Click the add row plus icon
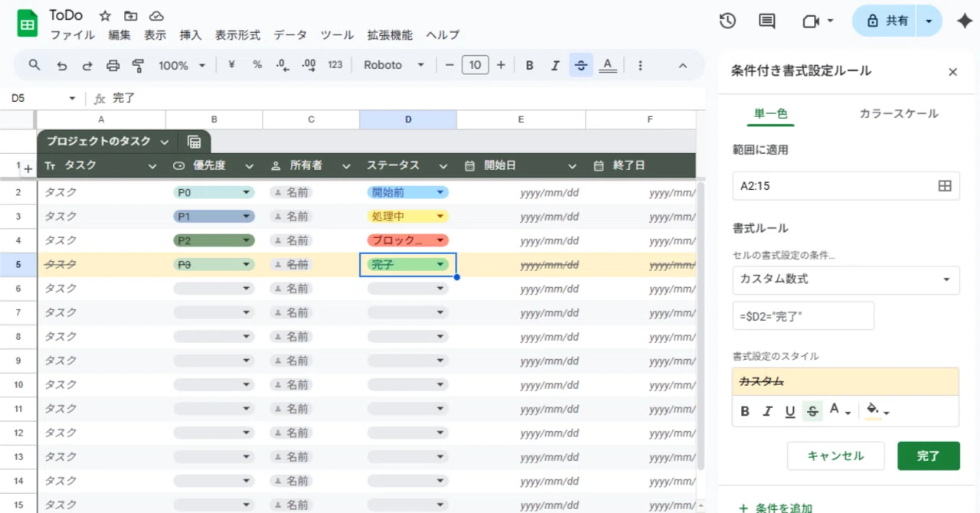The image size is (980, 513). 28,168
